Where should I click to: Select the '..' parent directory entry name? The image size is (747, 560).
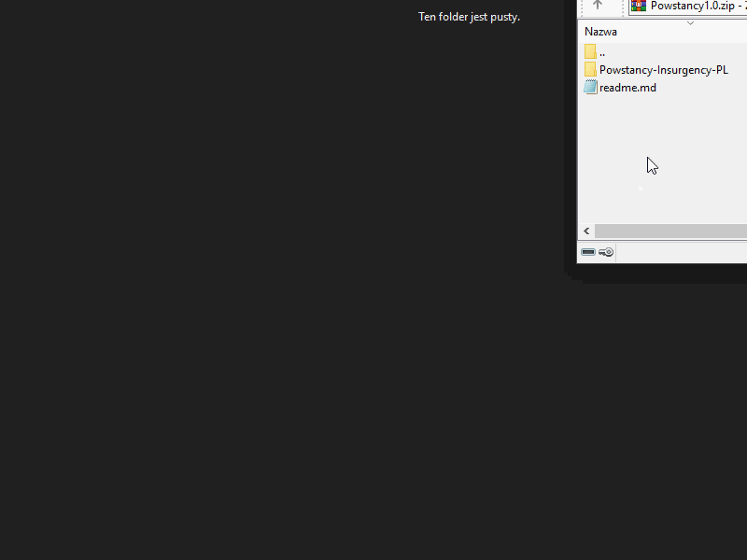click(602, 53)
